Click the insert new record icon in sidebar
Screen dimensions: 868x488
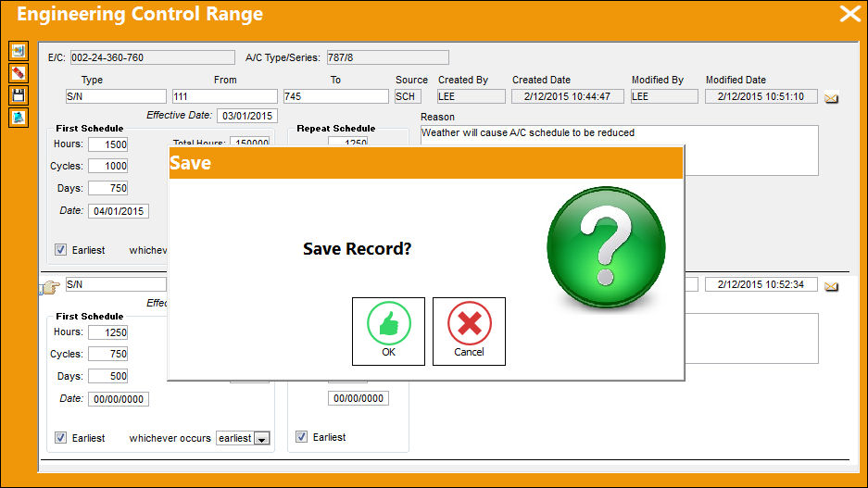(19, 51)
